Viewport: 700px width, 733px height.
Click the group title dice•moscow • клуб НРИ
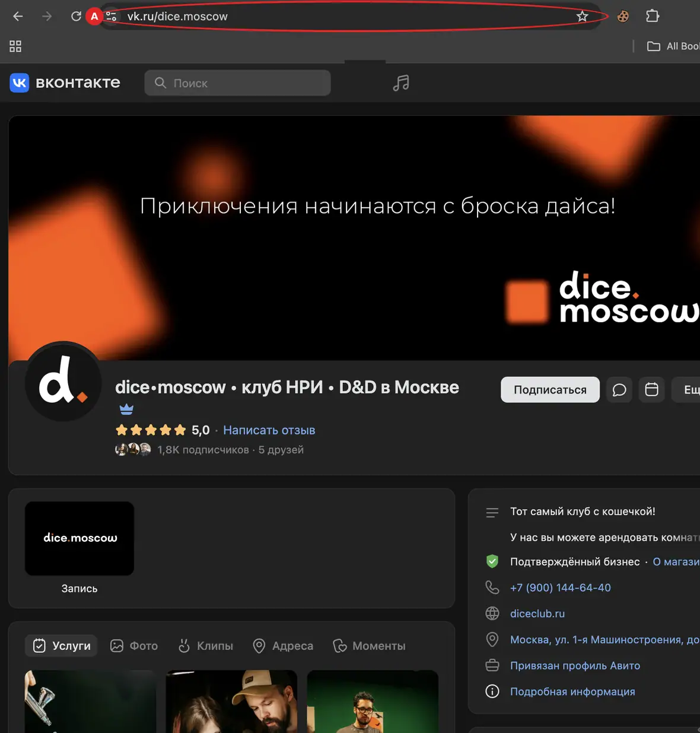click(x=287, y=387)
